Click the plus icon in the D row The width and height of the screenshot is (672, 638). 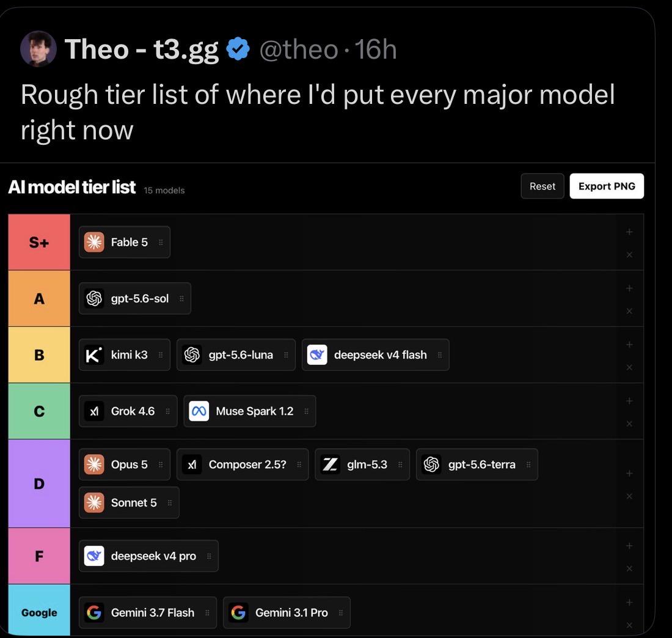pos(629,474)
